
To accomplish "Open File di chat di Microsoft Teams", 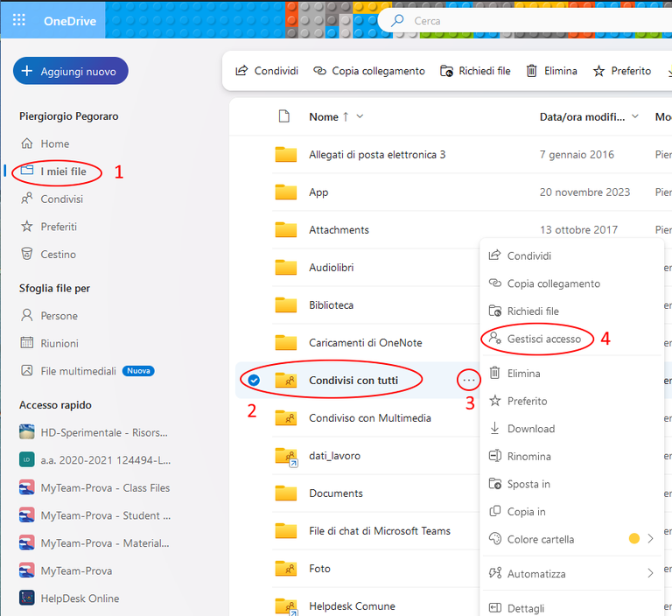I will click(x=380, y=531).
